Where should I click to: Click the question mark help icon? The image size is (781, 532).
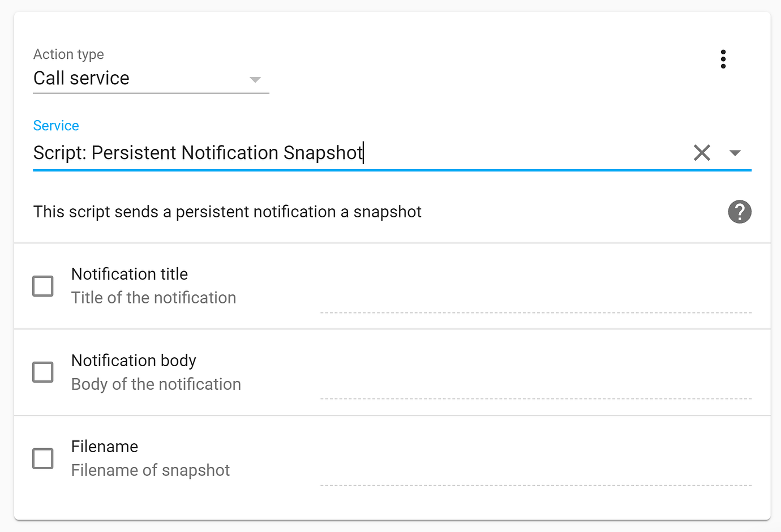click(740, 212)
